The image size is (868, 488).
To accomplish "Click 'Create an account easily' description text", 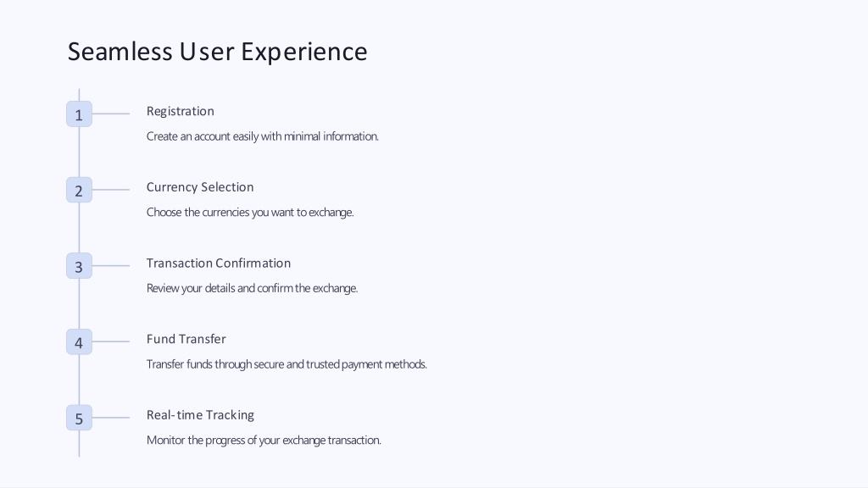I will click(263, 136).
